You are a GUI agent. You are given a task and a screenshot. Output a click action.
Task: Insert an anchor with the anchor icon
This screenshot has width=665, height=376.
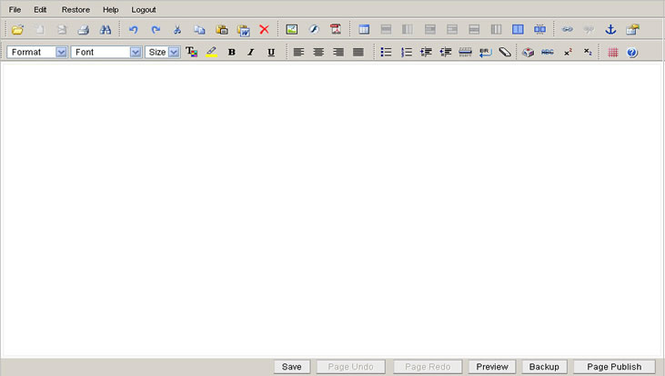(x=611, y=29)
